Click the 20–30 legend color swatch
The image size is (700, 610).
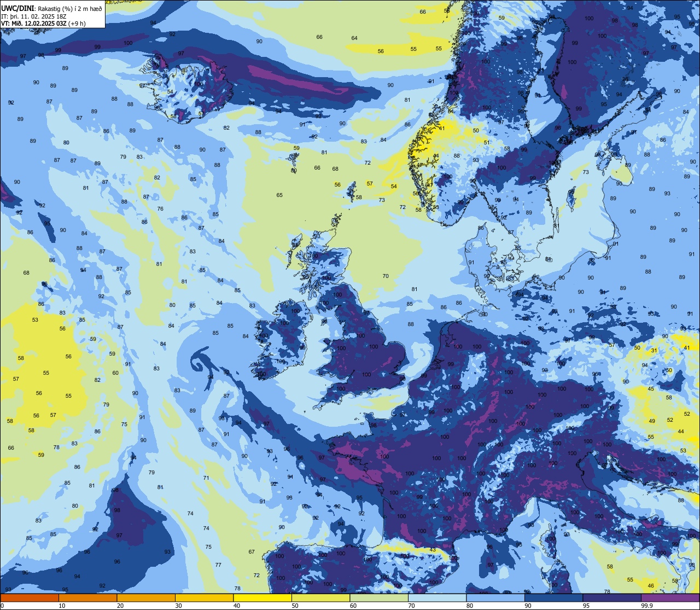146,597
